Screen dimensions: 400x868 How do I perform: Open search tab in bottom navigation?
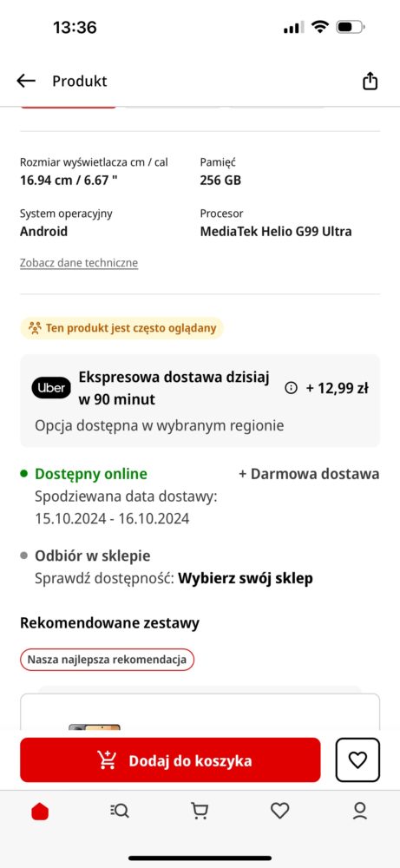120,812
